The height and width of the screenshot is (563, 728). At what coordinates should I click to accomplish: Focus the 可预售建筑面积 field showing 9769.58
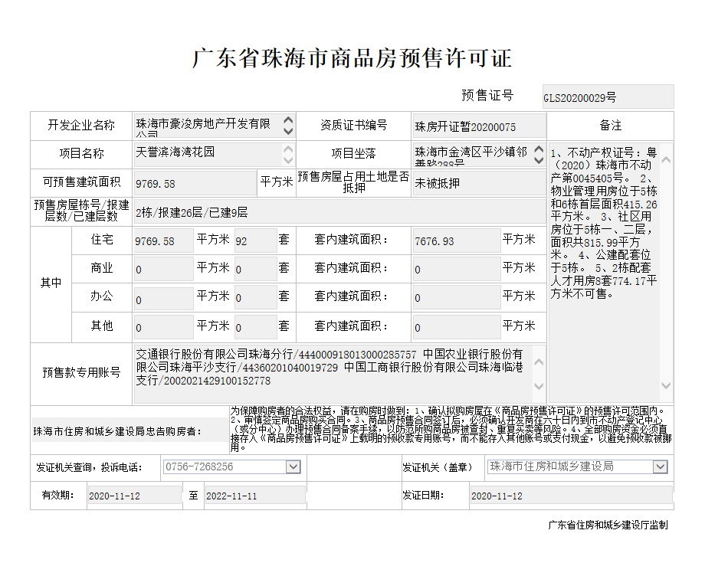coord(194,183)
